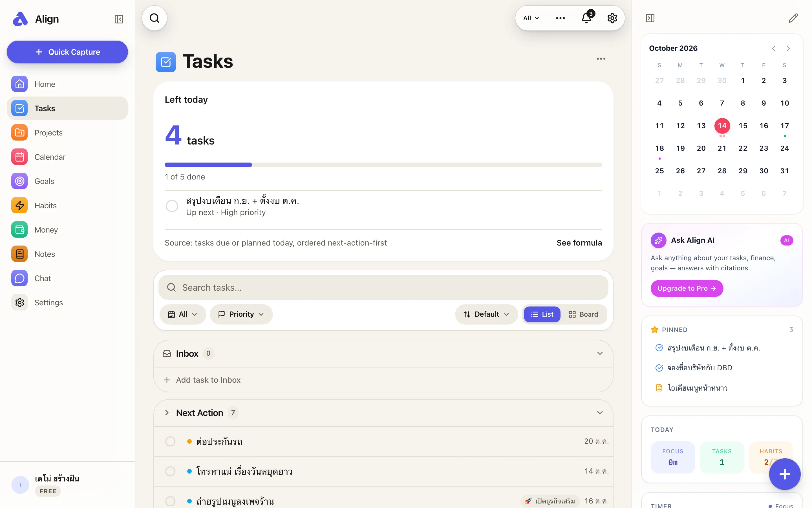Click the floating plus add button
Screen dimensions: 812x508
tap(784, 474)
